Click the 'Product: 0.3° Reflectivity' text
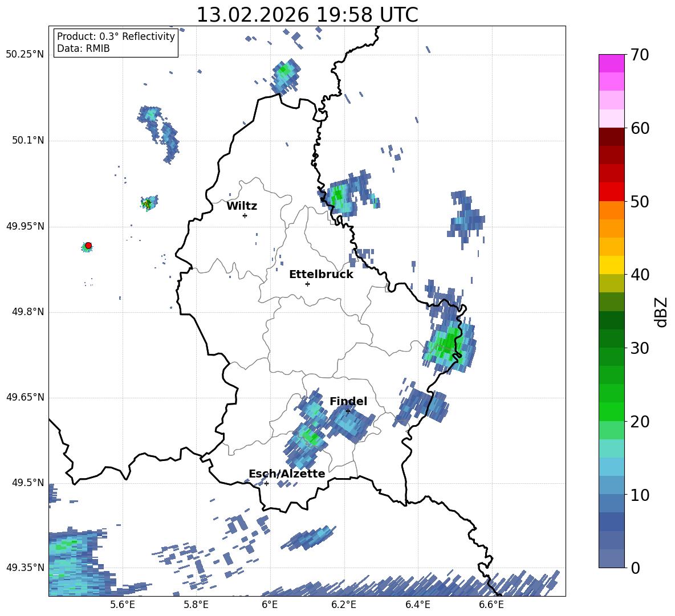 (116, 36)
